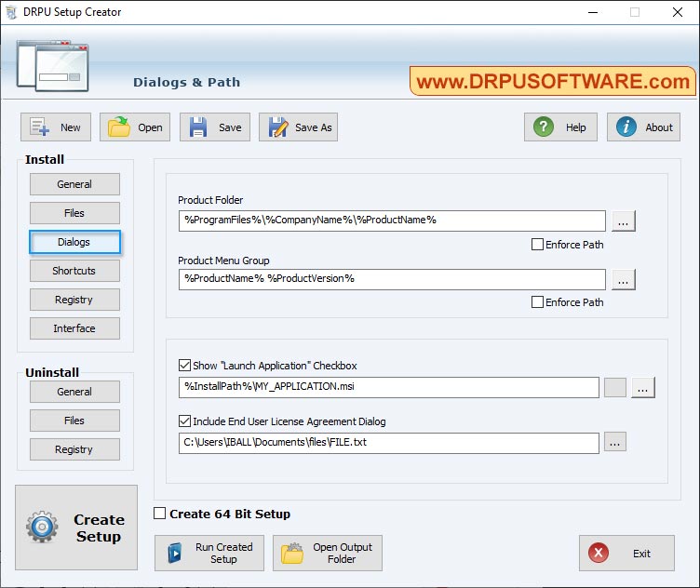700x588 pixels.
Task: Click the launch application path field
Action: [389, 387]
